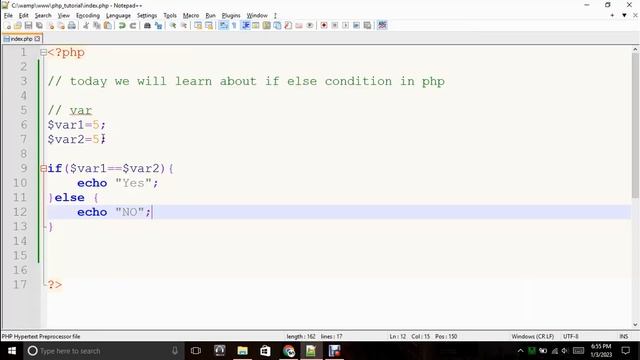Open the Encoding menu
The image size is (640, 360).
(x=88, y=16)
